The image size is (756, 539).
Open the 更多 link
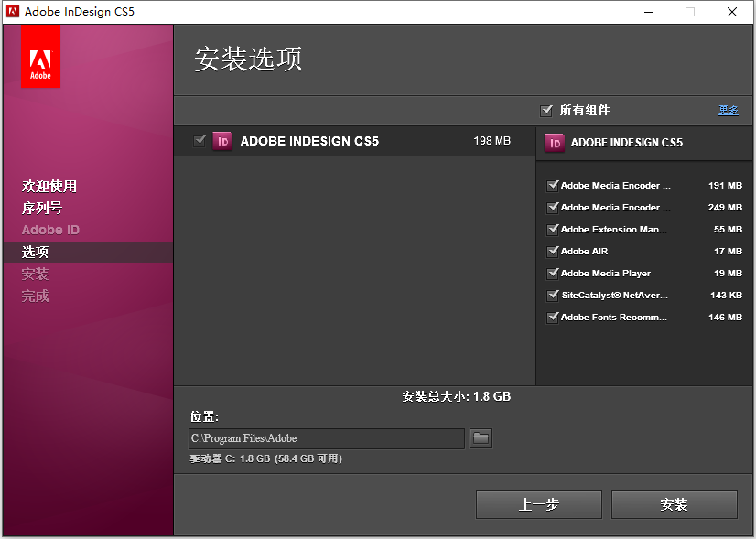728,111
